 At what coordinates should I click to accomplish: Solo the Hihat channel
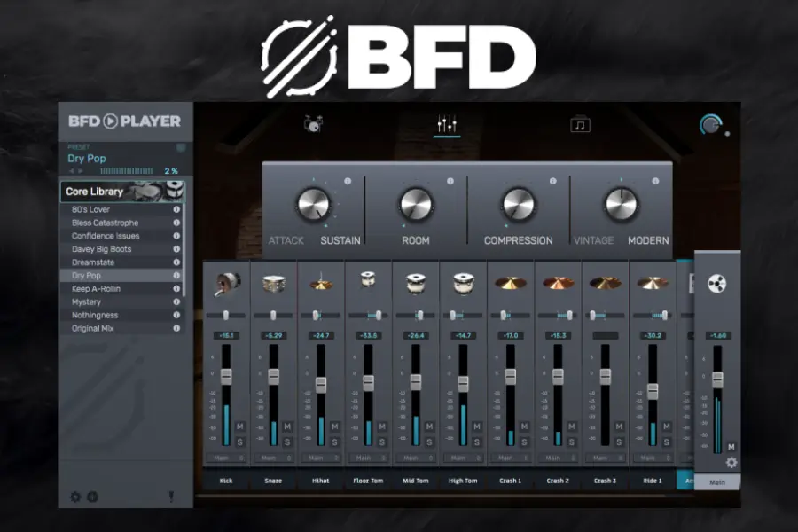pyautogui.click(x=333, y=441)
